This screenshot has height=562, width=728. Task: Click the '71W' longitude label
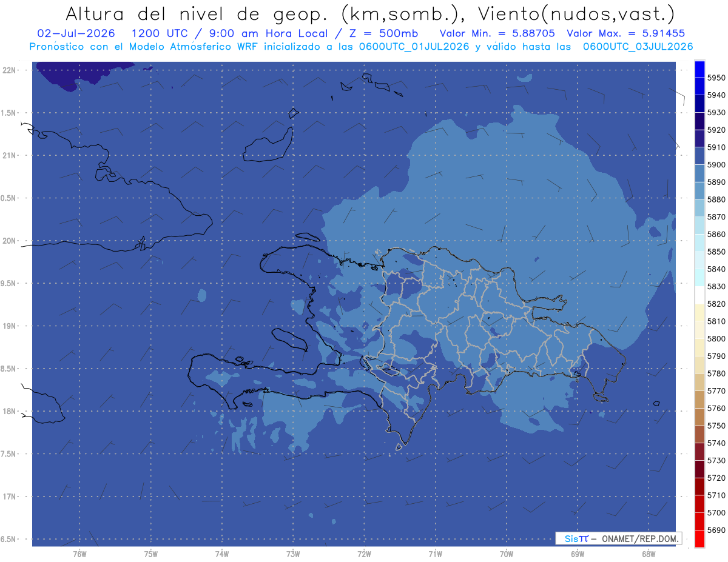pos(435,554)
